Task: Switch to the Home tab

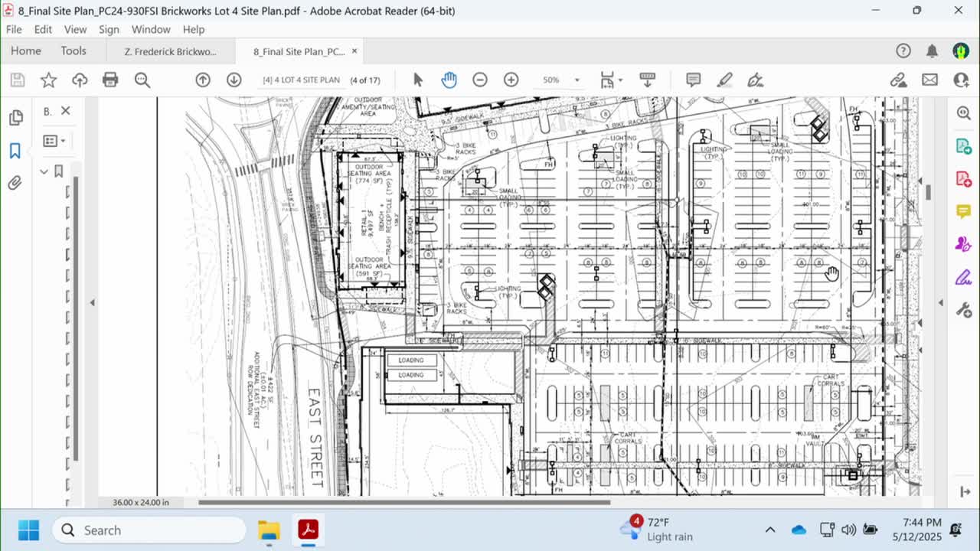Action: click(x=25, y=51)
